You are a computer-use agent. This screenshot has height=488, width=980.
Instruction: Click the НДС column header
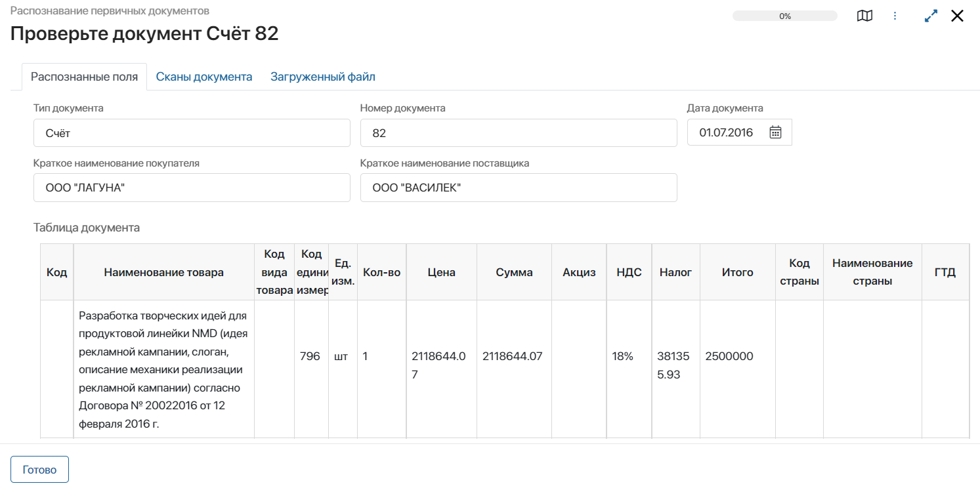629,272
